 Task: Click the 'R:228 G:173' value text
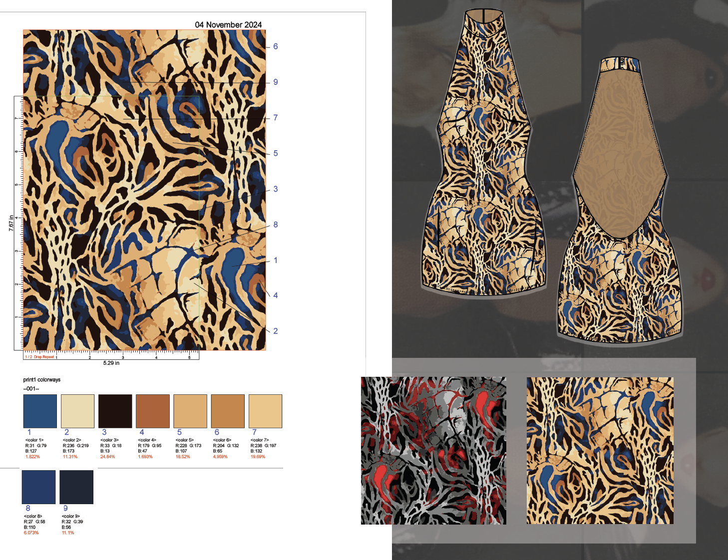coord(189,446)
